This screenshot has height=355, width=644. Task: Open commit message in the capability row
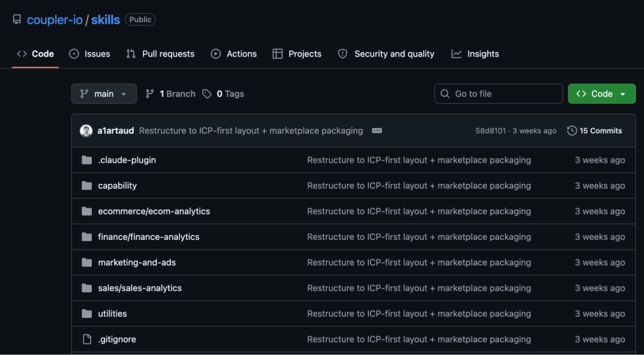point(419,185)
